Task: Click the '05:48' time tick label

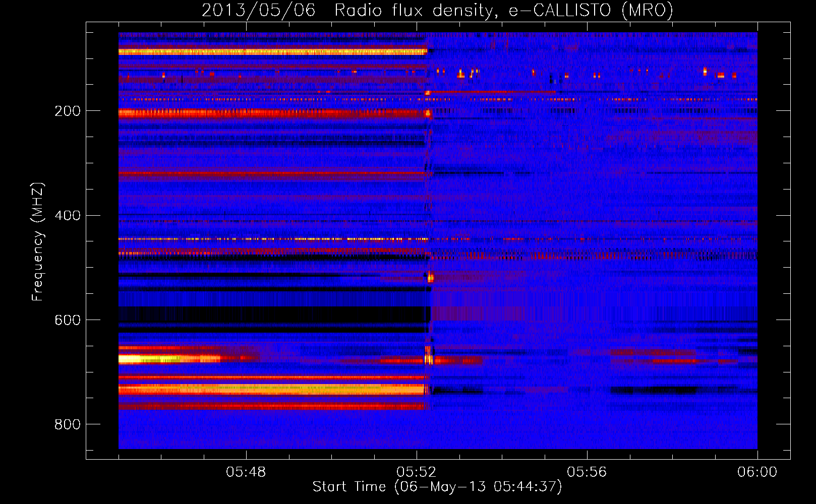Action: pos(246,472)
